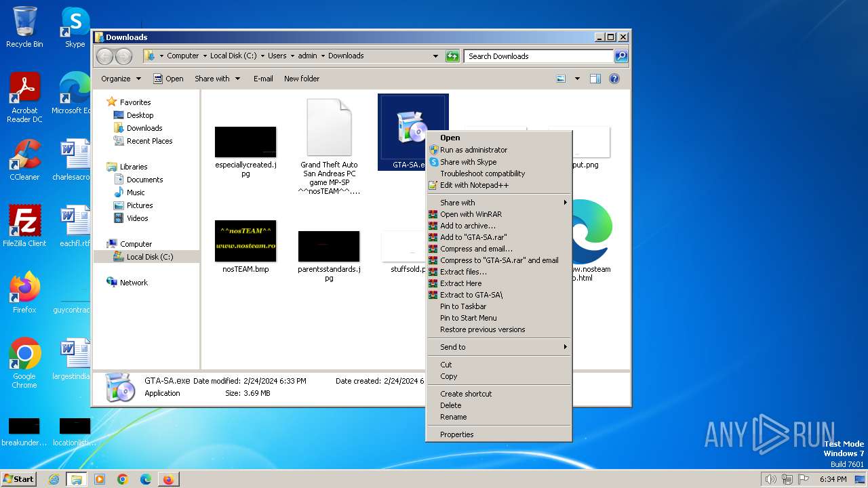Refresh the Downloads folder view
Image resolution: width=868 pixels, height=488 pixels.
point(452,56)
